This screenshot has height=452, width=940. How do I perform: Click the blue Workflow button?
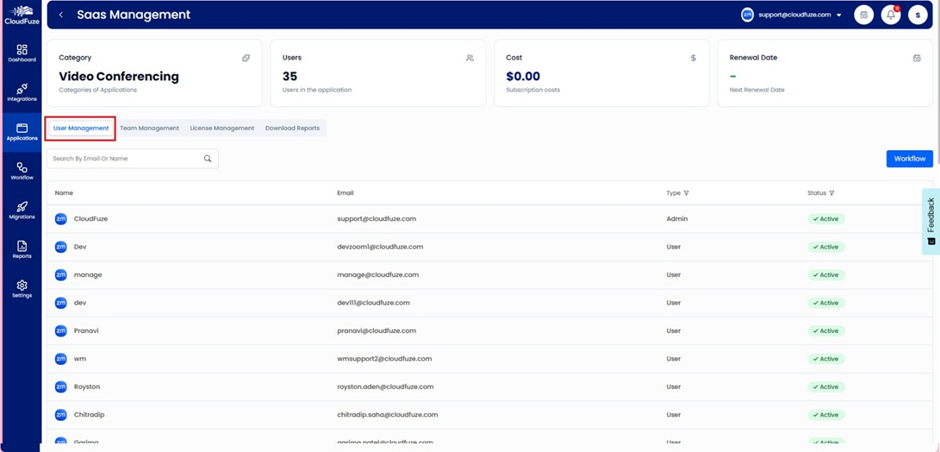(909, 159)
